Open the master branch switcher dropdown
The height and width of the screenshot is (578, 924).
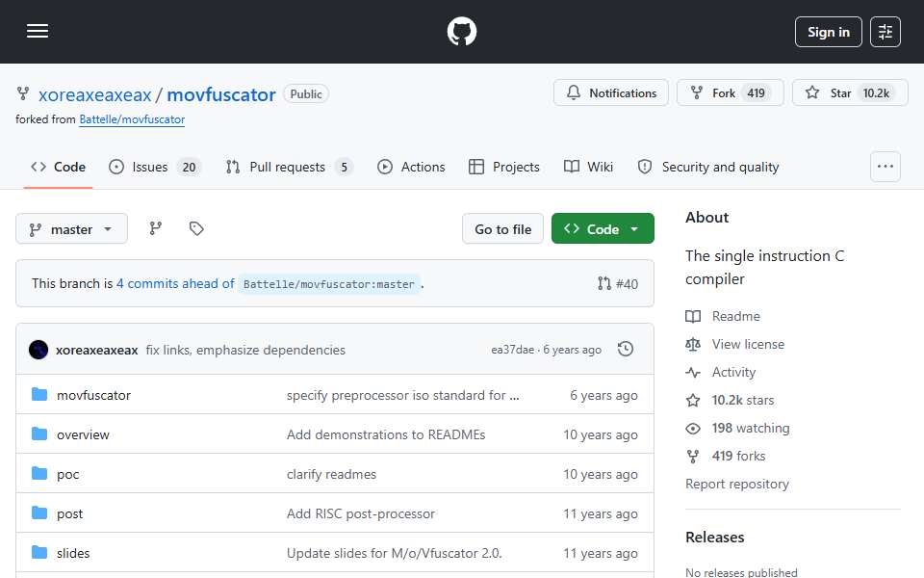coord(71,229)
